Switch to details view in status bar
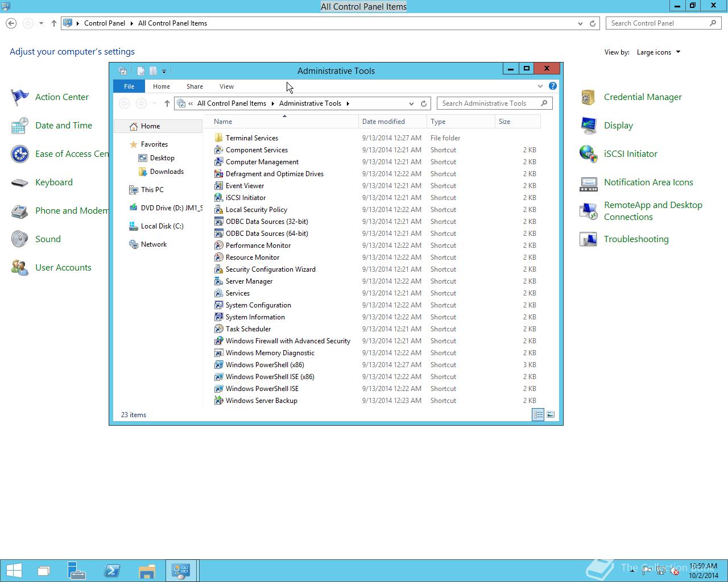Viewport: 728px width, 582px height. [538, 415]
